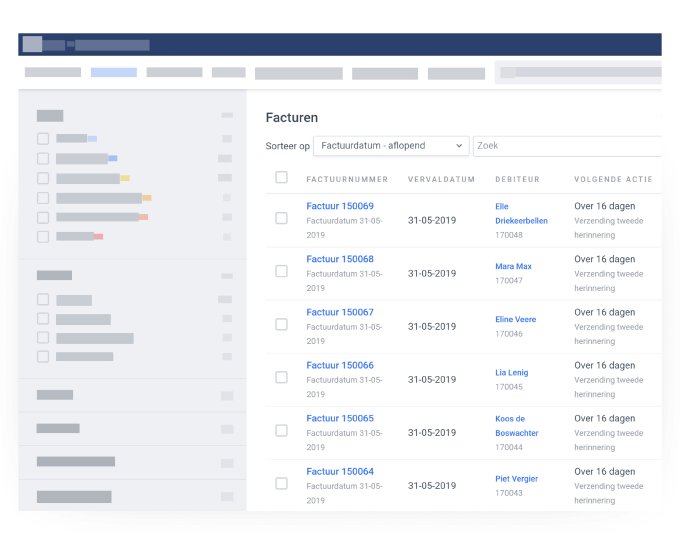Open debtor Mara Max

pyautogui.click(x=513, y=266)
